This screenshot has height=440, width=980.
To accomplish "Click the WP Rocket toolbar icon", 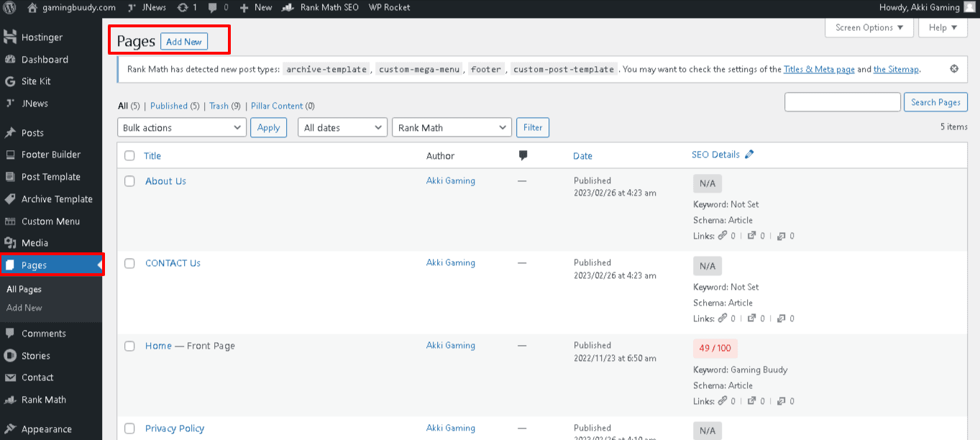I will 388,8.
